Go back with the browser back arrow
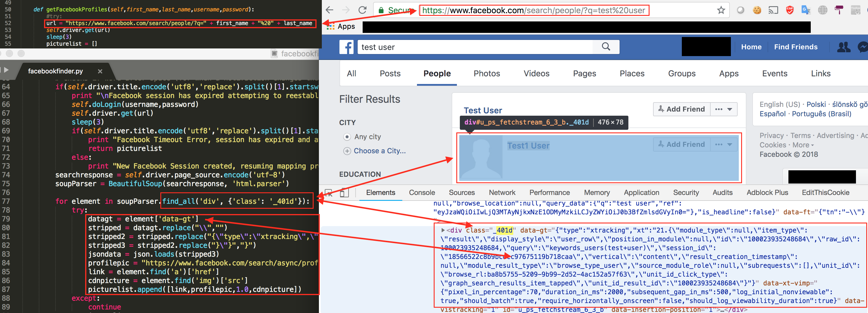This screenshot has width=868, height=313. pos(329,10)
